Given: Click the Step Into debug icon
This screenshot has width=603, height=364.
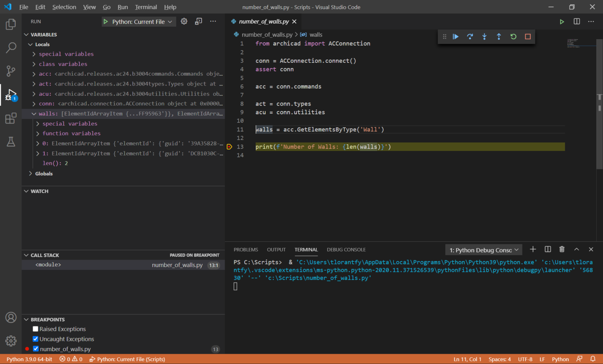Looking at the screenshot, I should [484, 36].
